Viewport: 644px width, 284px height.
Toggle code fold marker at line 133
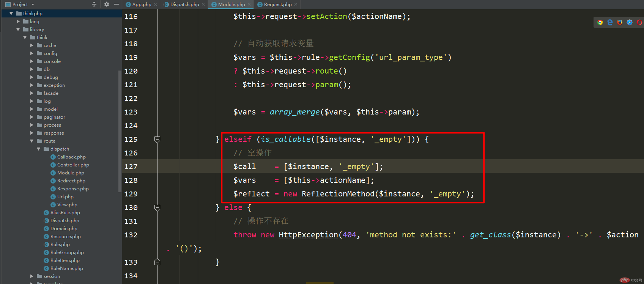tap(157, 262)
